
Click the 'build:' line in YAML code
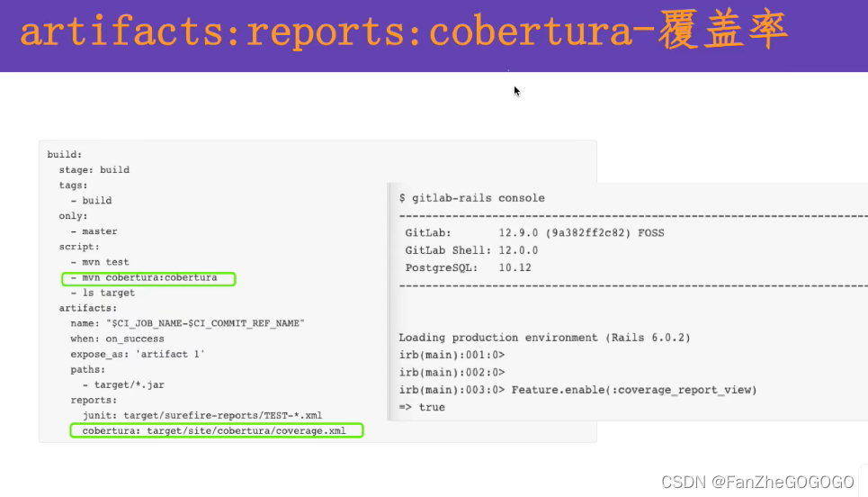tap(64, 155)
